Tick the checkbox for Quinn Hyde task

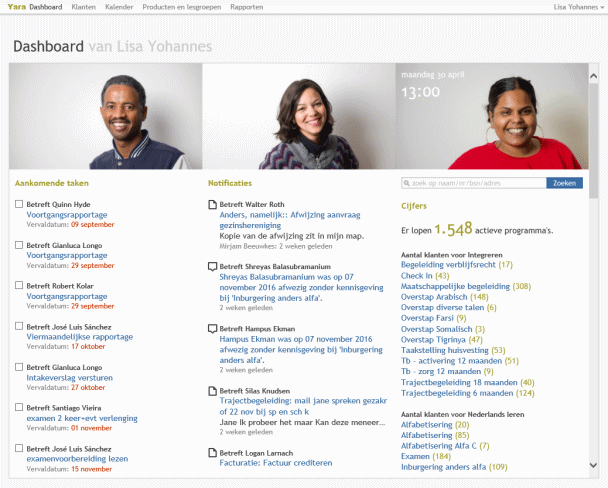(x=20, y=204)
